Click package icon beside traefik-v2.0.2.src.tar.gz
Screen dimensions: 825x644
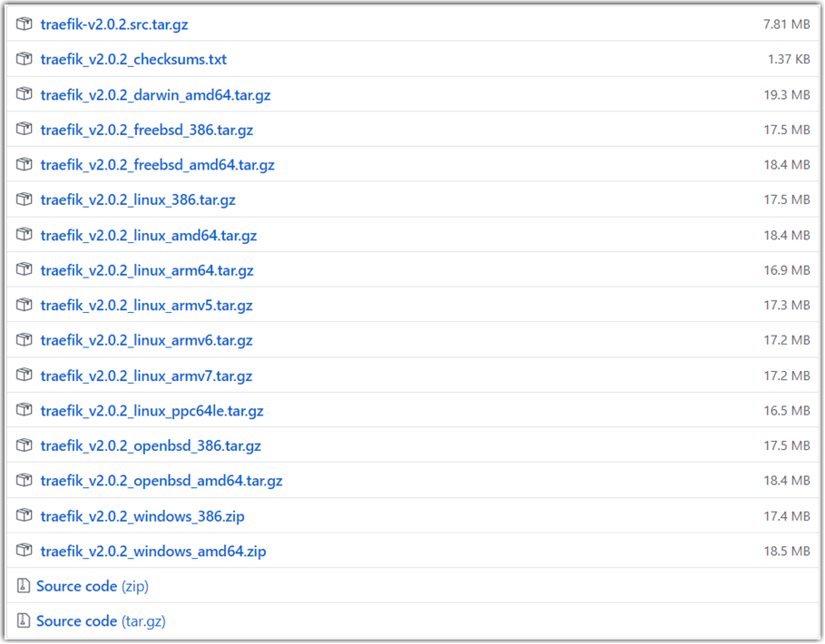24,24
